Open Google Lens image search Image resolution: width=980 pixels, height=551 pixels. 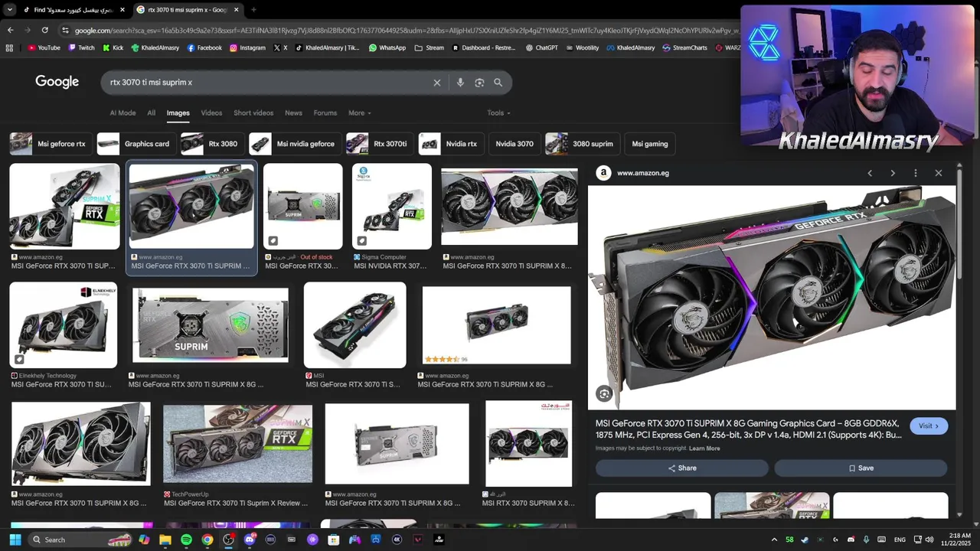pos(479,83)
